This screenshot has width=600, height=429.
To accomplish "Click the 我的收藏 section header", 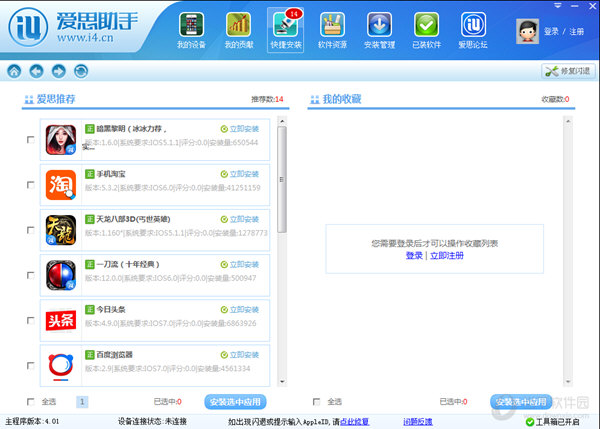I will coord(342,99).
